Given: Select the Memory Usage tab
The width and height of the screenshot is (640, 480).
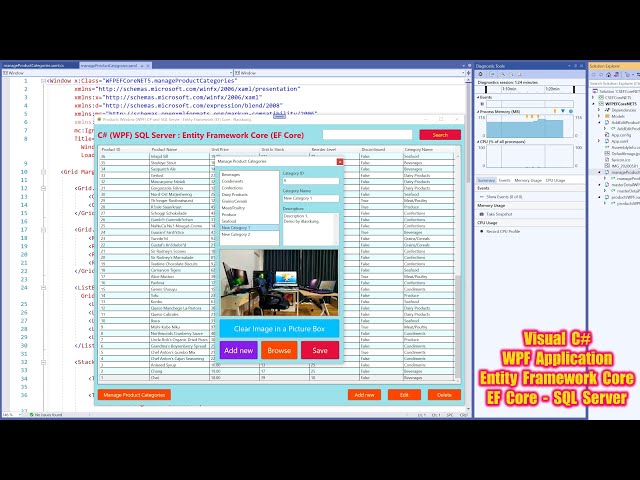Looking at the screenshot, I should coord(528,180).
